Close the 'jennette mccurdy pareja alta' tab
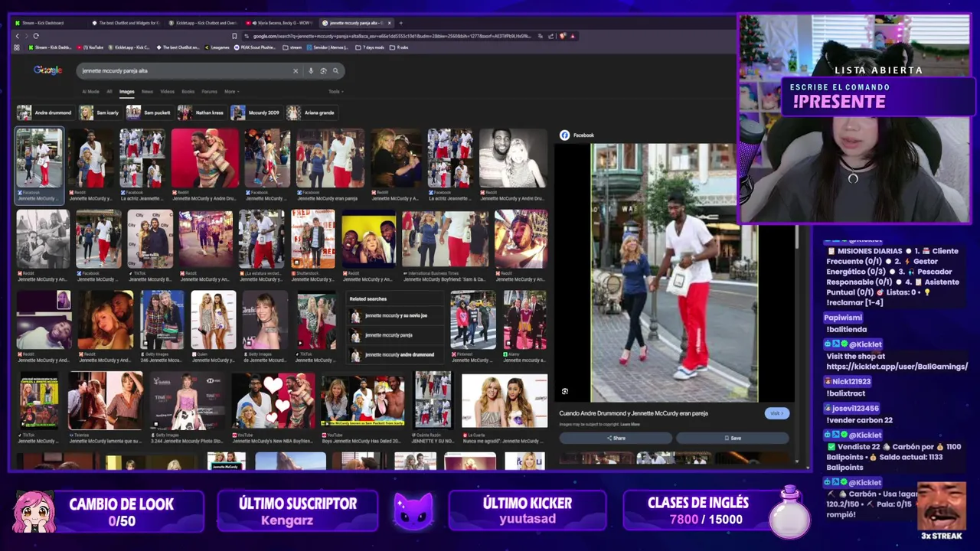The image size is (980, 551). click(x=390, y=23)
